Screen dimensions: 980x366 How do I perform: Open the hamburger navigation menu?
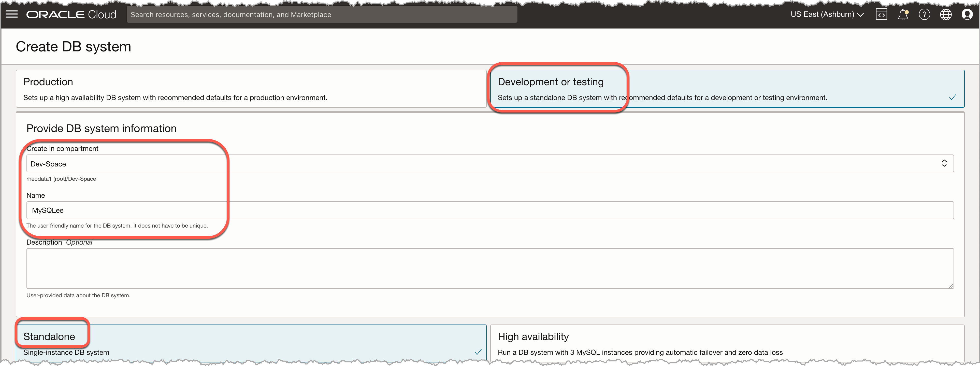[x=12, y=15]
